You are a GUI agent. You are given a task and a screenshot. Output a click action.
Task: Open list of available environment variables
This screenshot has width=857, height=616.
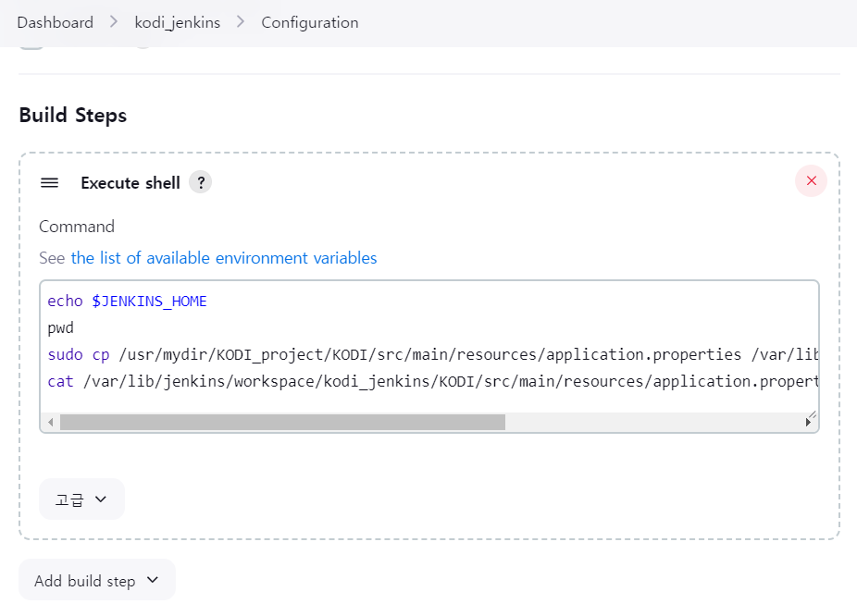(x=224, y=258)
